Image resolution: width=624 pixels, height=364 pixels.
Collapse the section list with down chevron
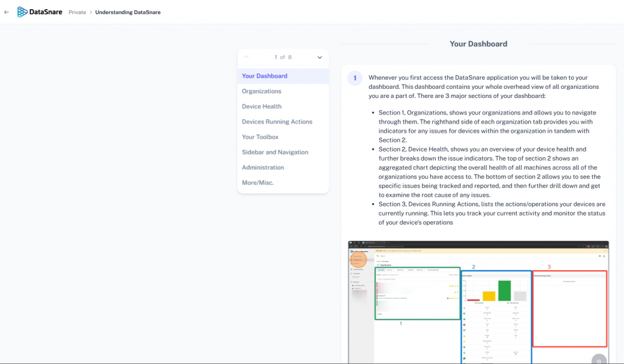(x=319, y=57)
